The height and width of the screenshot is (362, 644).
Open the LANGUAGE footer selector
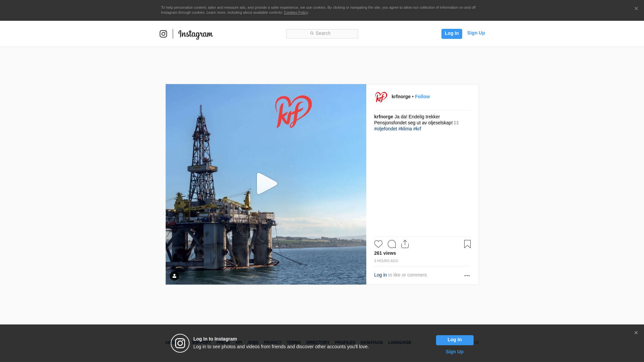399,343
